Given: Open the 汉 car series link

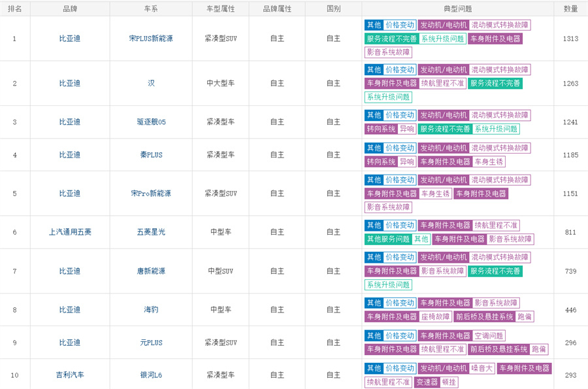Looking at the screenshot, I should pyautogui.click(x=151, y=83).
